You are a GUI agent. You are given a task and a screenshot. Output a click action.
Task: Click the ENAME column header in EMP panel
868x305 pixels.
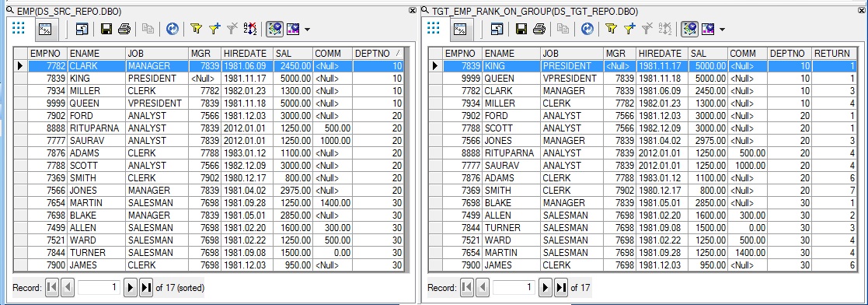[x=96, y=53]
